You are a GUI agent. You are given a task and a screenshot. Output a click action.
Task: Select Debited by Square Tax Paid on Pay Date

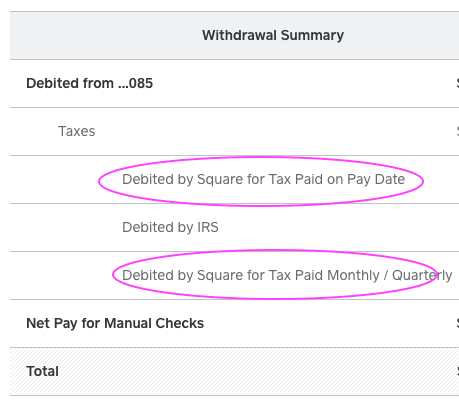(263, 179)
